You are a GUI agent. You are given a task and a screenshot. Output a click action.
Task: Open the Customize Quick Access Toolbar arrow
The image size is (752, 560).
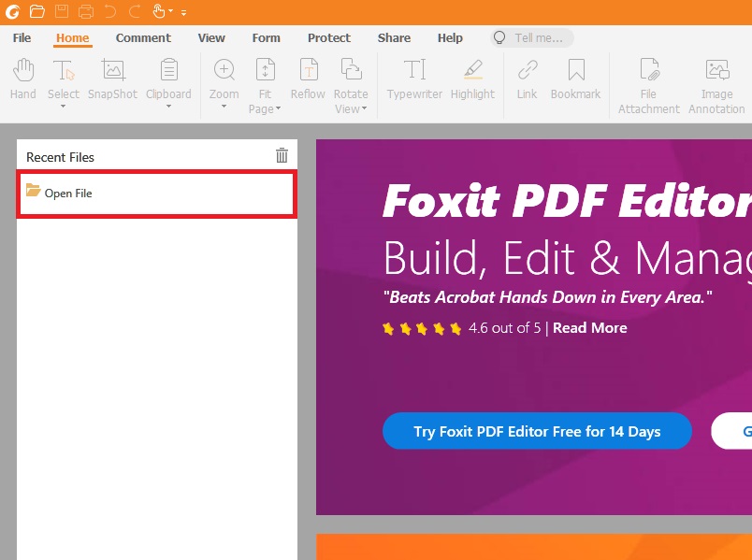point(183,13)
